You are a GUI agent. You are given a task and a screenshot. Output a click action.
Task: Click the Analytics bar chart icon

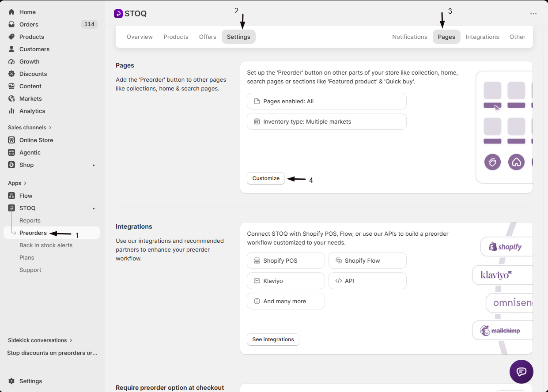coord(11,111)
